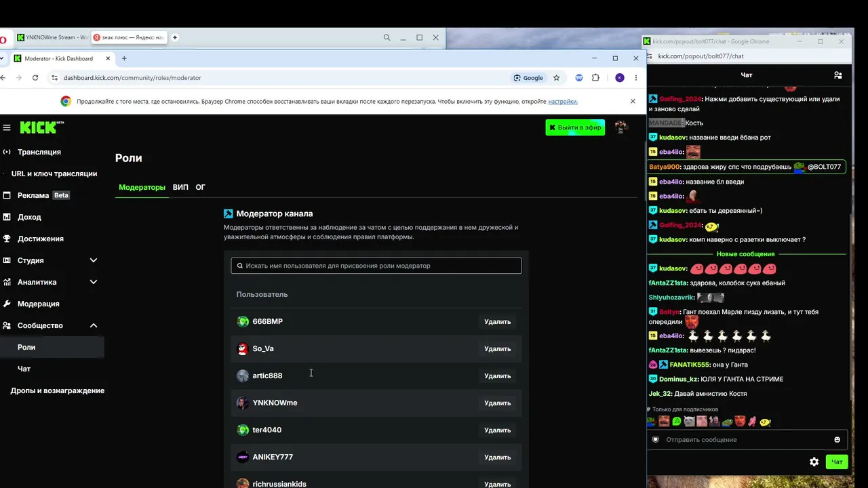Viewport: 868px width, 488px height.
Task: Remove moderator artic888 with Удалить
Action: [497, 376]
